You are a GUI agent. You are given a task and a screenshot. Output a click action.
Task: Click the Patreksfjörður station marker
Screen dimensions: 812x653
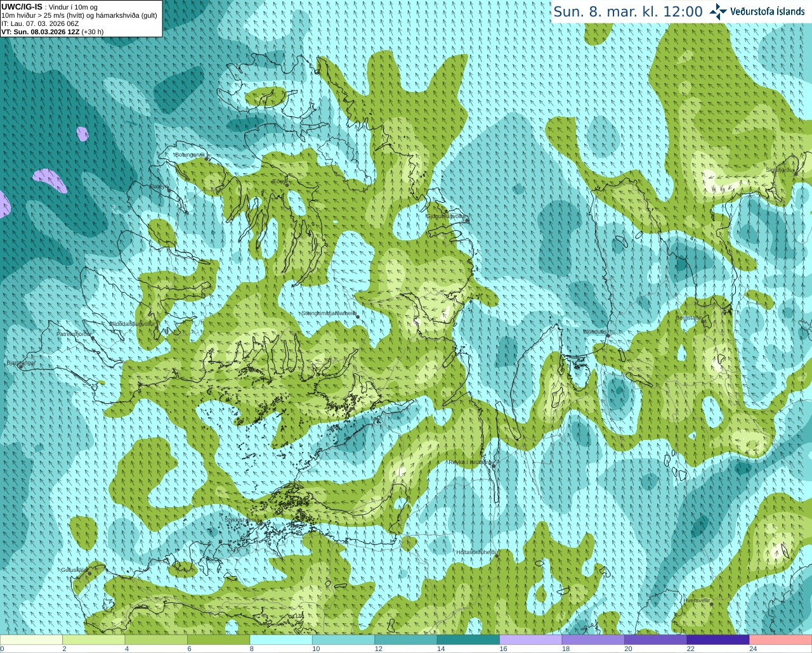[93, 338]
